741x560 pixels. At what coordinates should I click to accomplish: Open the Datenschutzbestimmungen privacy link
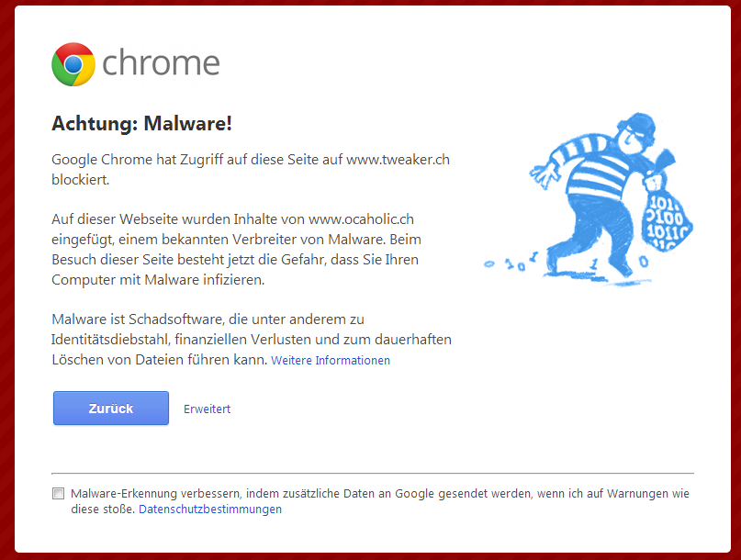pos(210,510)
